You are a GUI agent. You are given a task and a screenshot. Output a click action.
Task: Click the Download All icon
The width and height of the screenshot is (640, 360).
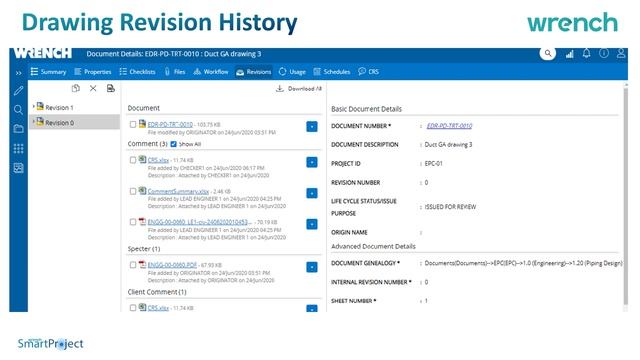tap(280, 89)
